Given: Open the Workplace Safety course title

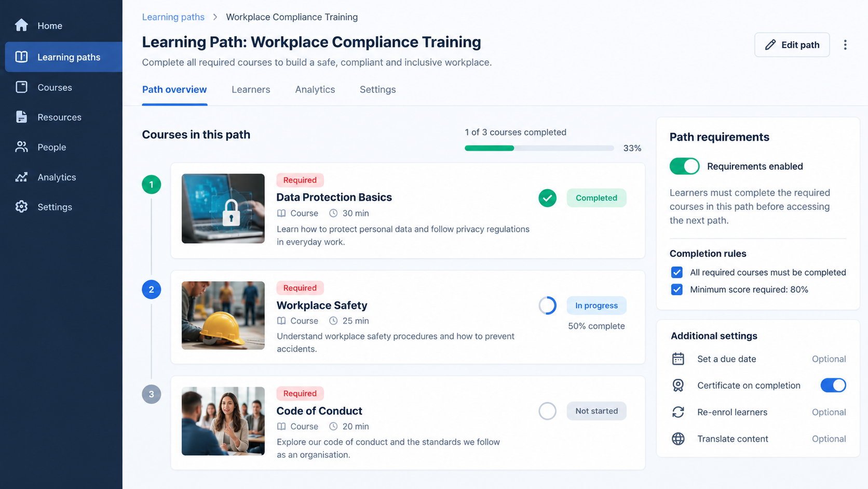Looking at the screenshot, I should tap(322, 305).
